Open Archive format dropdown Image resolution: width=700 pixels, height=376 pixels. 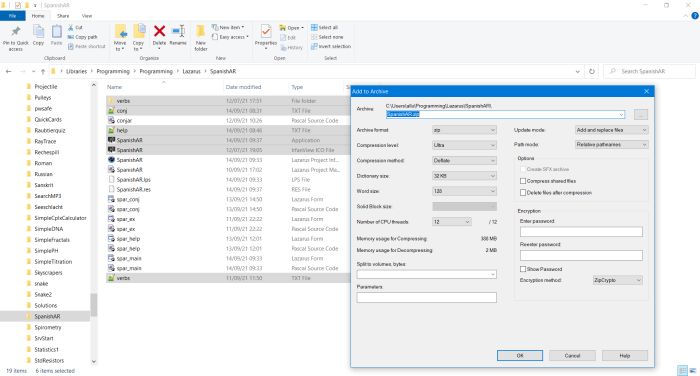[x=464, y=130]
